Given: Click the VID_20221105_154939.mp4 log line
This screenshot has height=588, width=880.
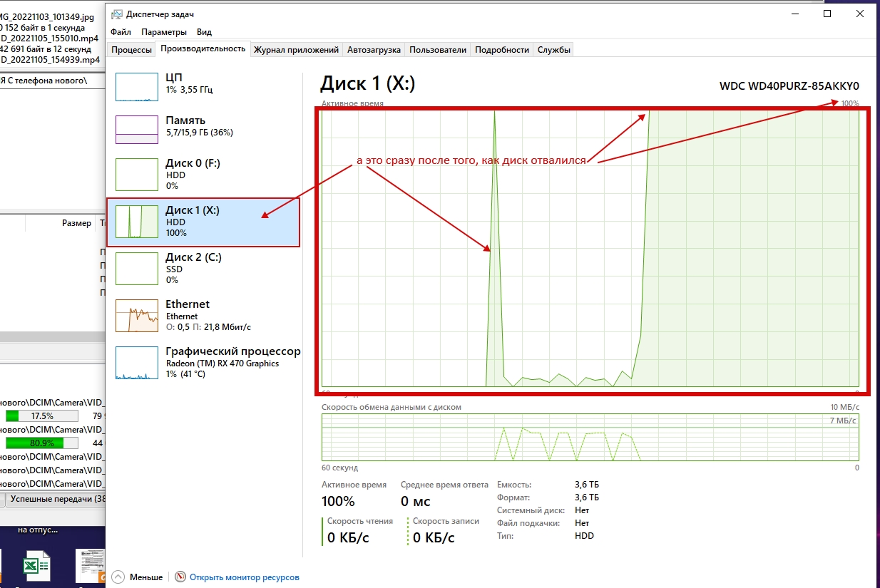Looking at the screenshot, I should [50, 60].
